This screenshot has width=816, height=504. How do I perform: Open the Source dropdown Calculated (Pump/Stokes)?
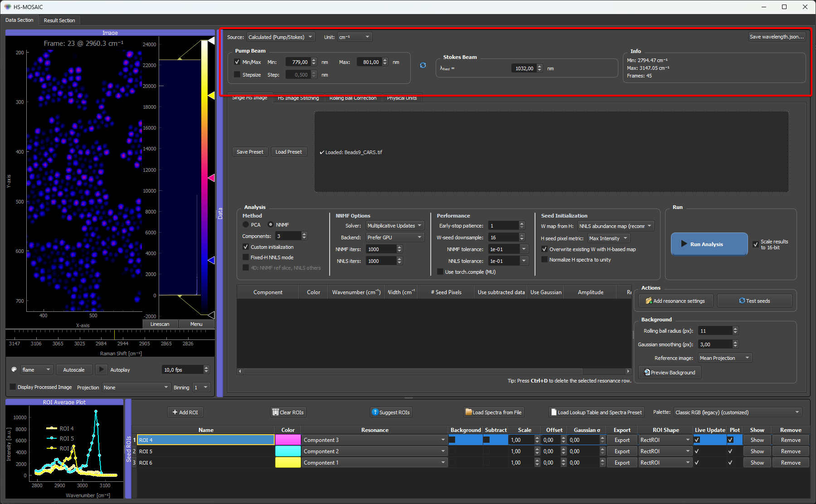pyautogui.click(x=281, y=37)
